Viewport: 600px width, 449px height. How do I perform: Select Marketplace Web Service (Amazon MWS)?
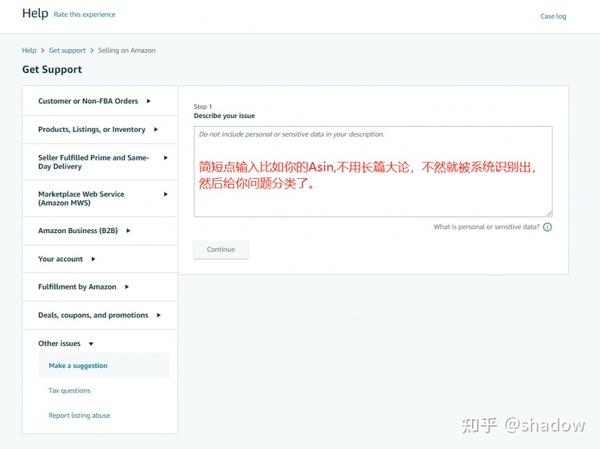tap(81, 198)
